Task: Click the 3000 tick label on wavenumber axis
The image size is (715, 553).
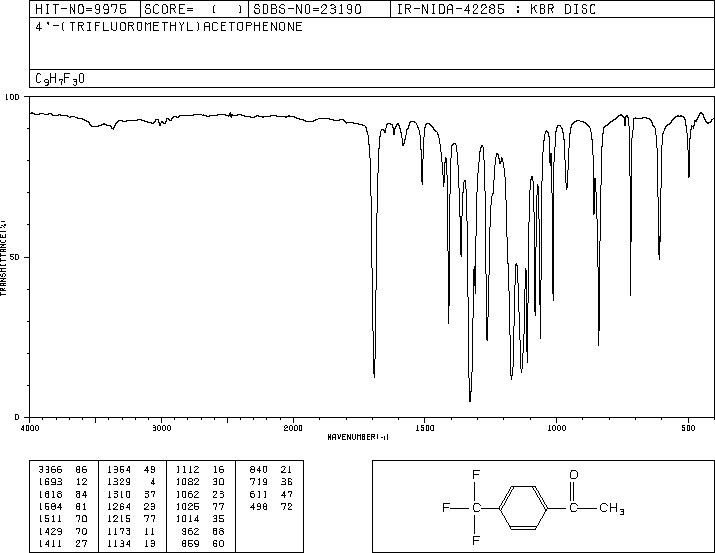Action: click(161, 428)
